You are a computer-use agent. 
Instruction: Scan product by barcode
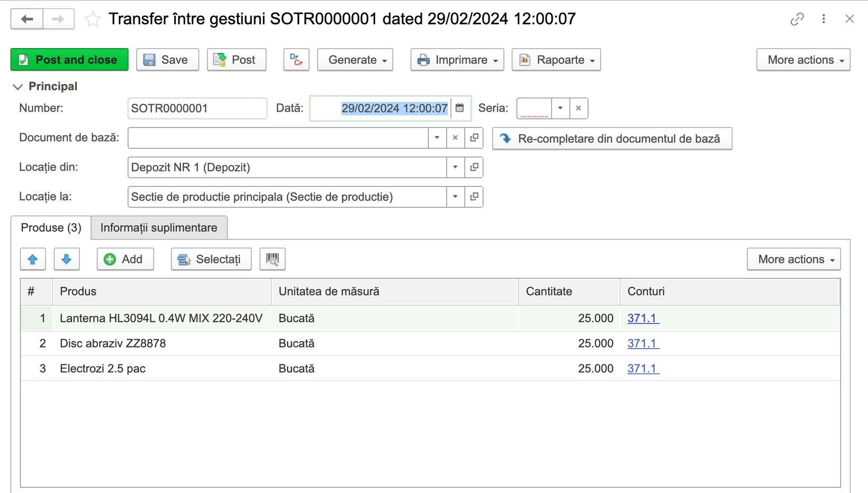pos(273,259)
